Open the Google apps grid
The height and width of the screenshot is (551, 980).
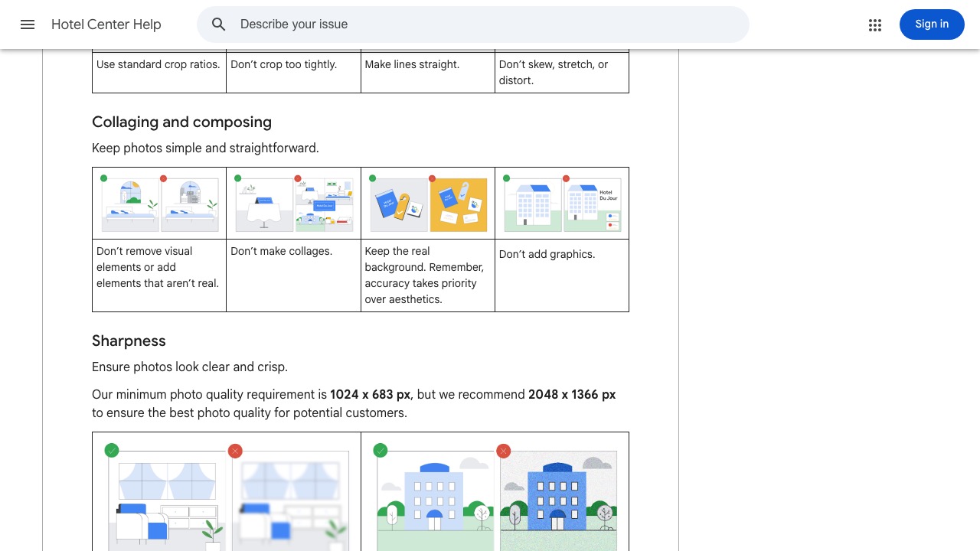875,25
